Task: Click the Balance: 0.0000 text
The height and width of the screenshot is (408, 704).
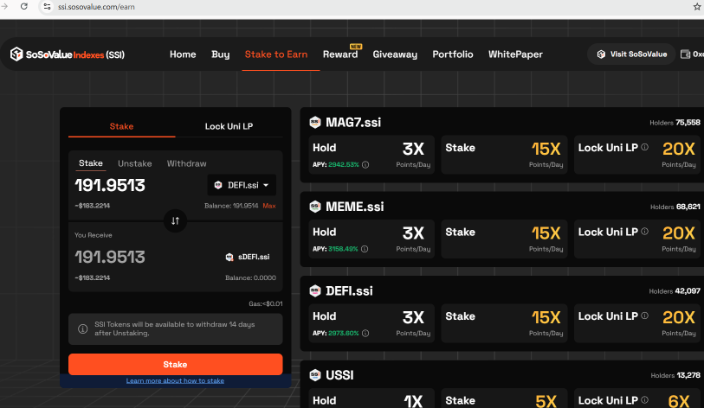Action: (251, 278)
